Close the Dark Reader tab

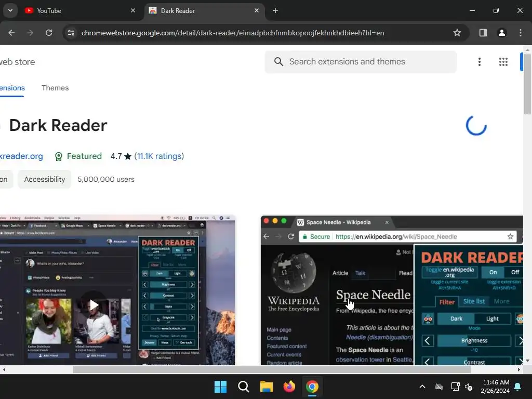tap(257, 10)
